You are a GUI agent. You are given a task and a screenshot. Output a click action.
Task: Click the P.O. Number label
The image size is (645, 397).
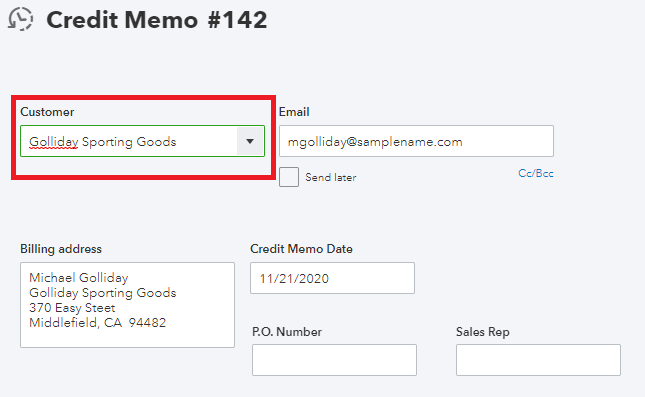287,332
